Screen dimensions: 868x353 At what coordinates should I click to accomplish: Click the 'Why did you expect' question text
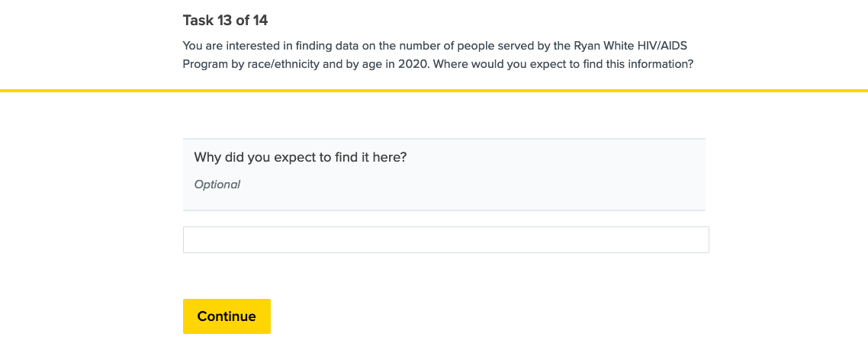(300, 158)
